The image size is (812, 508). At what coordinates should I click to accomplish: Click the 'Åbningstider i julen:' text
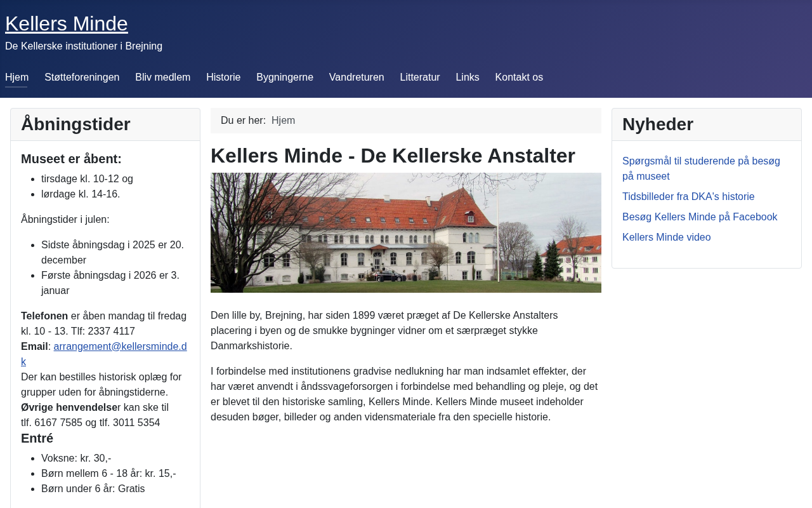click(65, 220)
